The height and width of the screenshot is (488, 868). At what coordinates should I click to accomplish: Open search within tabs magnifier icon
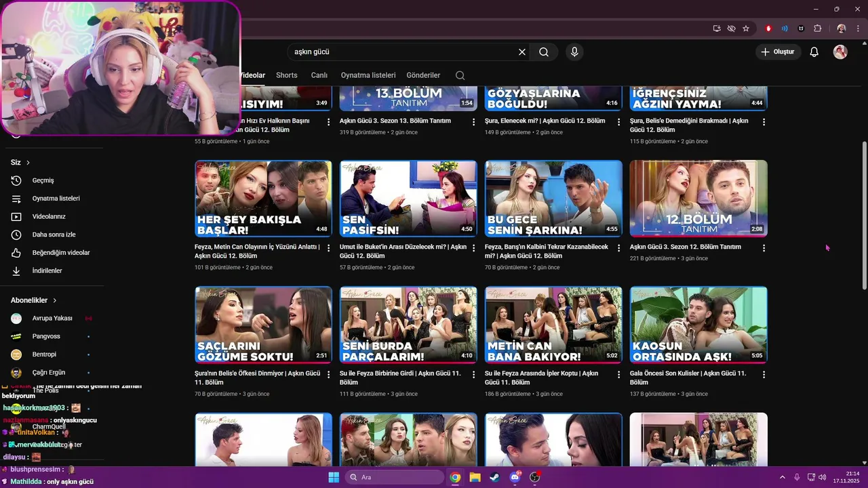(460, 75)
